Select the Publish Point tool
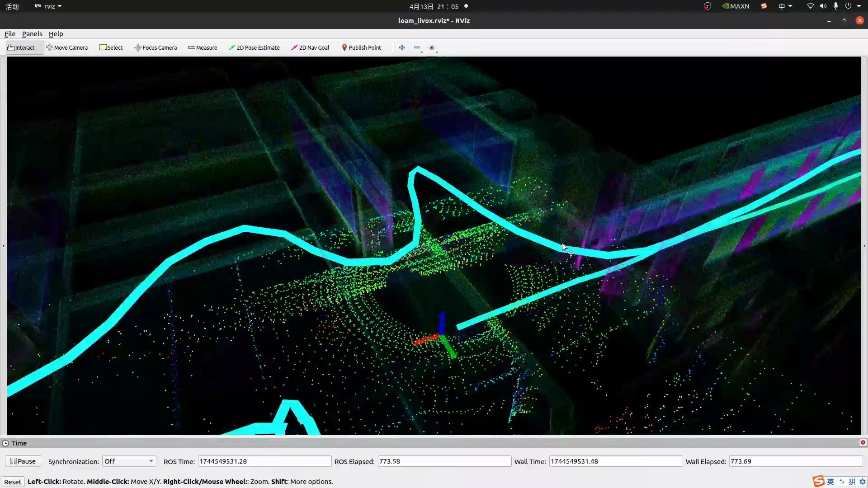Image resolution: width=868 pixels, height=488 pixels. tap(361, 47)
